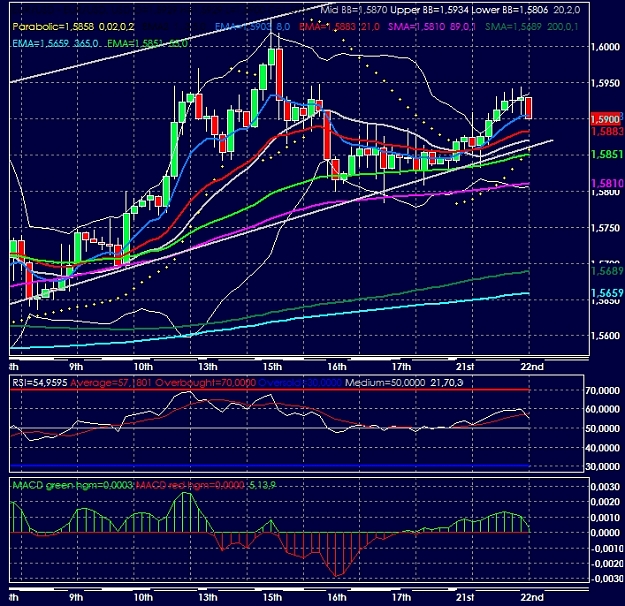Click 10th on the bottom MACD date axis
Screen dimensions: 625x606
[143, 597]
